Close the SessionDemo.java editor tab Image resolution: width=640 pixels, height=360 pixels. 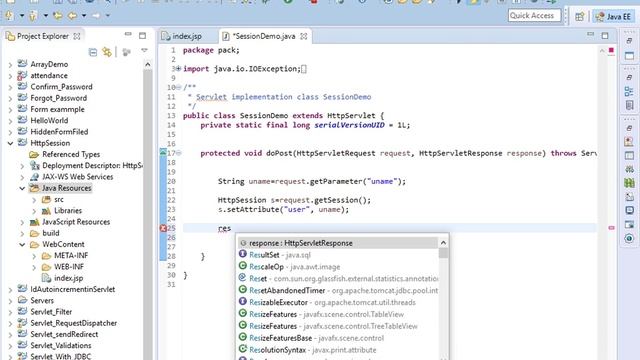(x=304, y=36)
